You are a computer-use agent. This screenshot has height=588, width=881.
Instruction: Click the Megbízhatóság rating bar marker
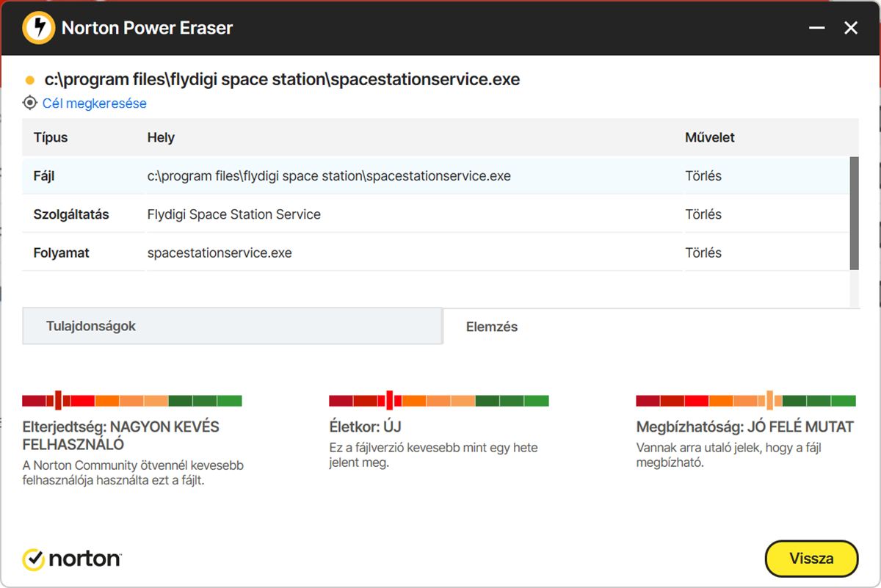tap(769, 400)
